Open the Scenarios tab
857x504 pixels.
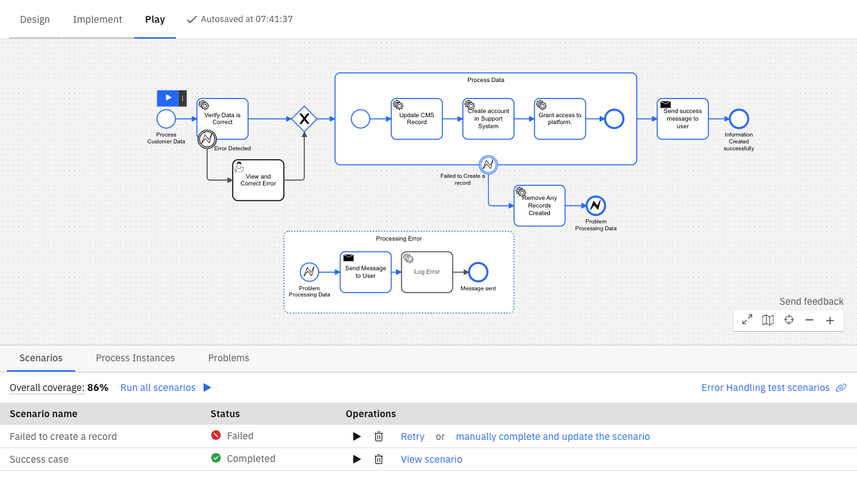pos(41,358)
